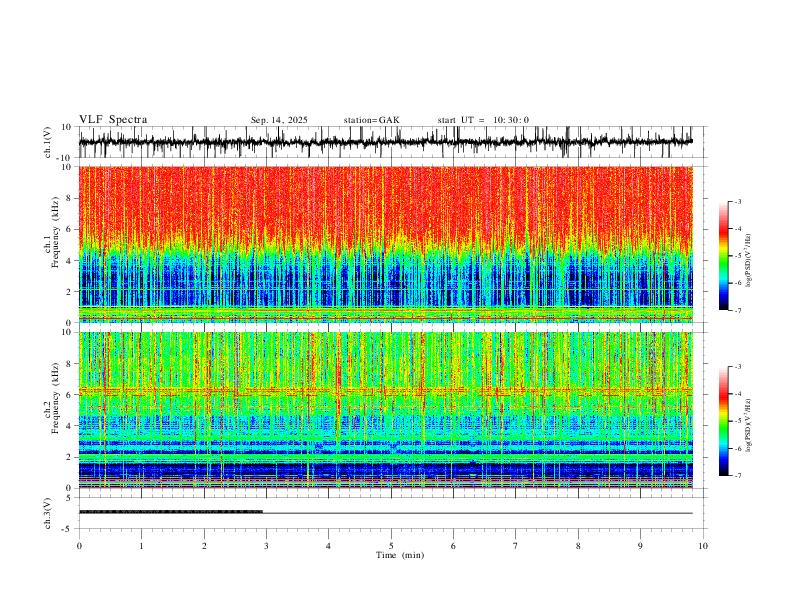Click the "ch.1(V)" waveform axis label
This screenshot has width=792, height=612.
pyautogui.click(x=48, y=142)
